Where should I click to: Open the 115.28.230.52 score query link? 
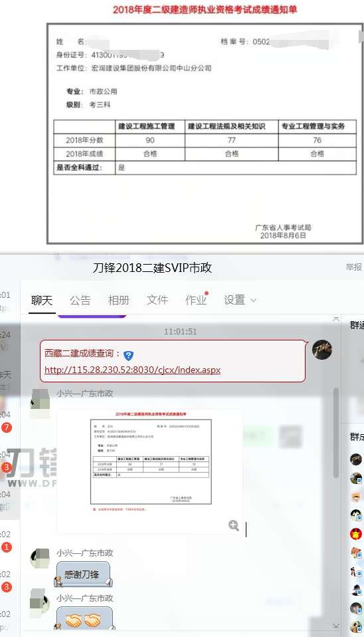132,370
